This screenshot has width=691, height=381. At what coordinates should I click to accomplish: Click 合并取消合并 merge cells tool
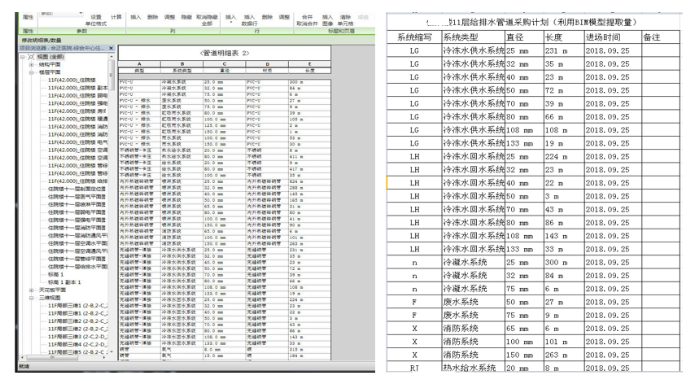307,20
